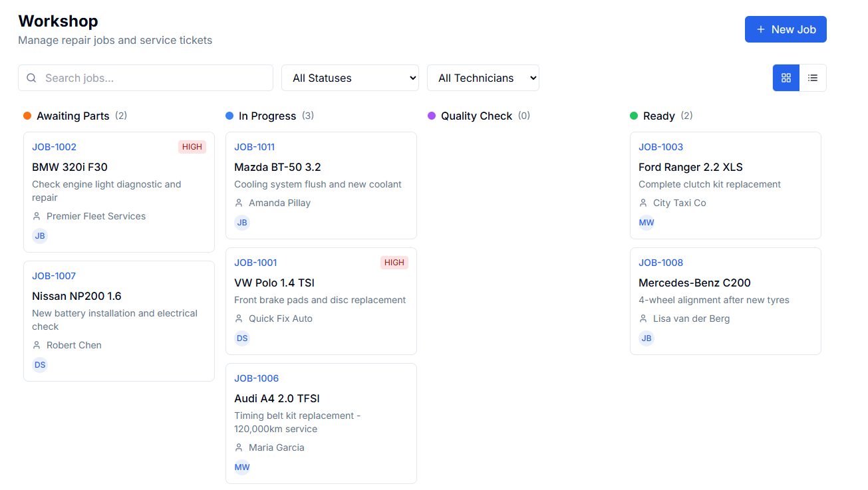Screen dimensions: 868x490
Task: Click the HIGH priority badge on JOB-1001
Action: (394, 263)
